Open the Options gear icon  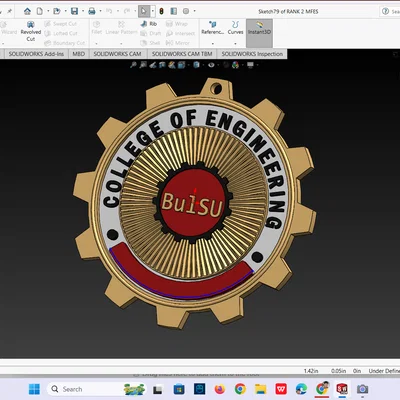[x=186, y=11]
